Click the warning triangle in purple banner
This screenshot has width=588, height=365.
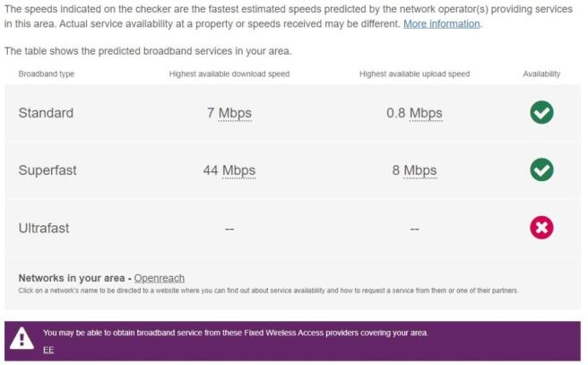tap(22, 338)
